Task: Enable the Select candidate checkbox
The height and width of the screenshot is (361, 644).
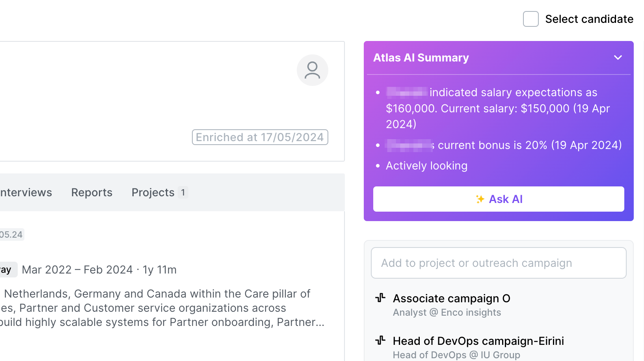Action: (530, 19)
